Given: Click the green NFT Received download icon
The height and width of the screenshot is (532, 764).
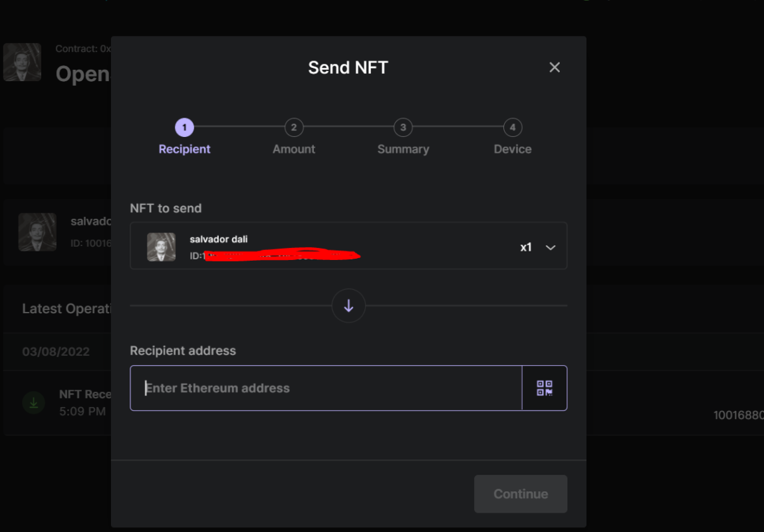Looking at the screenshot, I should (34, 403).
